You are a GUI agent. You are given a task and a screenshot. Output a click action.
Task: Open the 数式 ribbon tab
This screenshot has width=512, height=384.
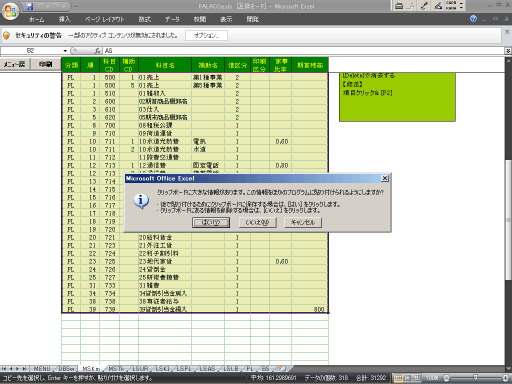pyautogui.click(x=145, y=19)
